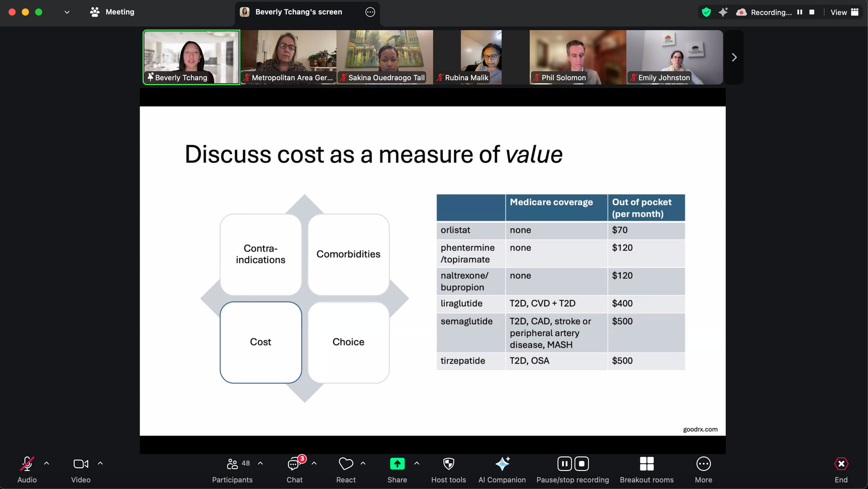Screen dimensions: 868x489
Task: Click the green Share screen button
Action: (397, 464)
